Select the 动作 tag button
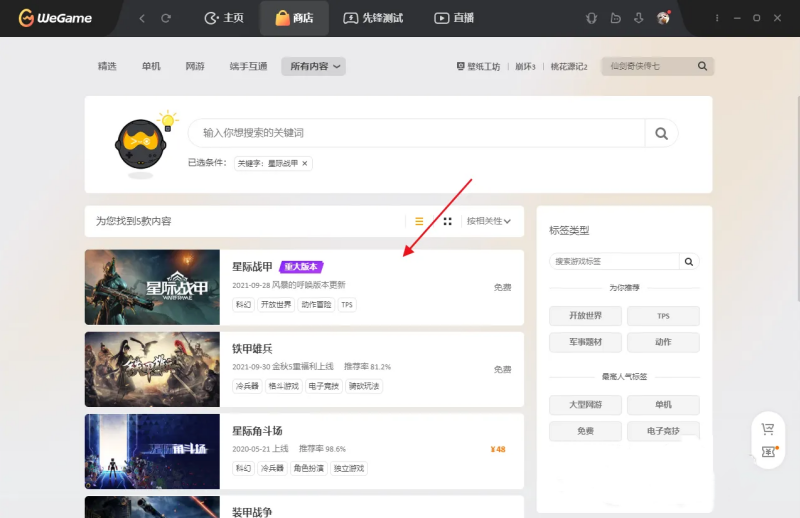800x518 pixels. coord(663,342)
